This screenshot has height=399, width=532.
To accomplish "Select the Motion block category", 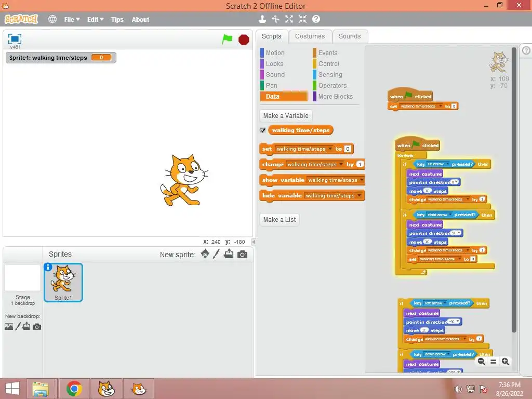I will click(275, 53).
